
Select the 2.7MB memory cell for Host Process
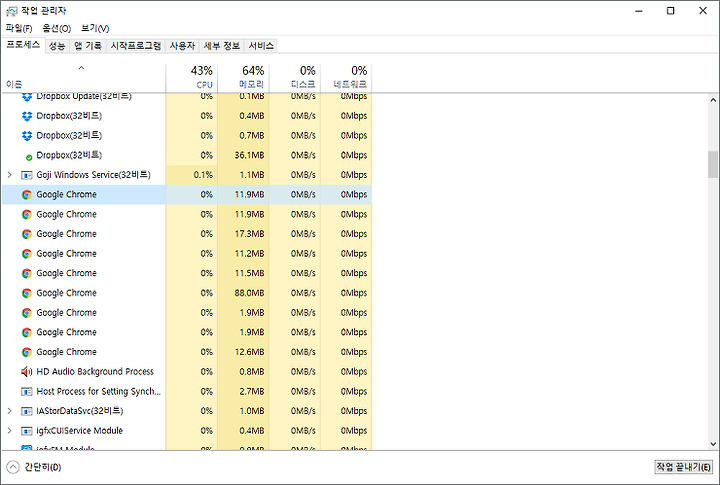click(x=243, y=392)
